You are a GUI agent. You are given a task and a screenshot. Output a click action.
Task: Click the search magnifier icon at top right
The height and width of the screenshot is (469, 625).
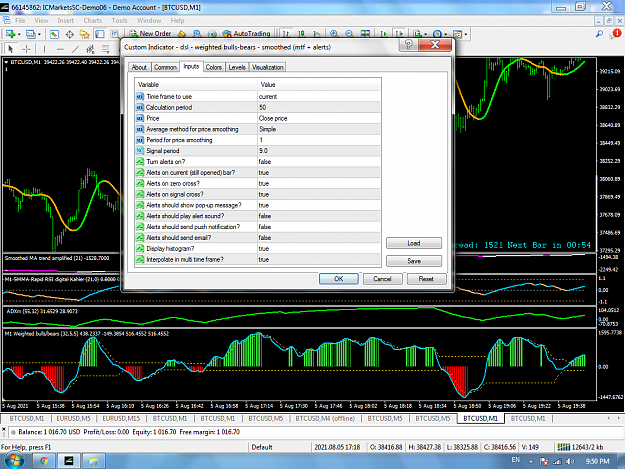click(x=599, y=34)
